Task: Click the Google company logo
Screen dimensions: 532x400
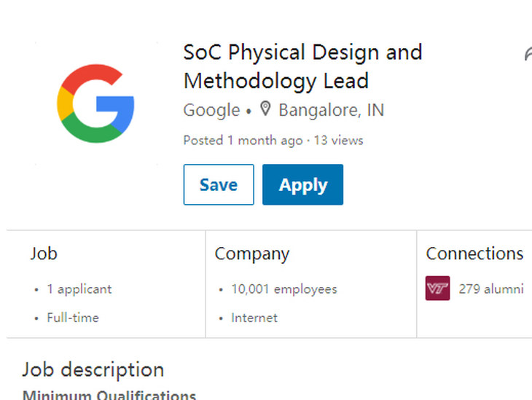Action: pos(95,103)
